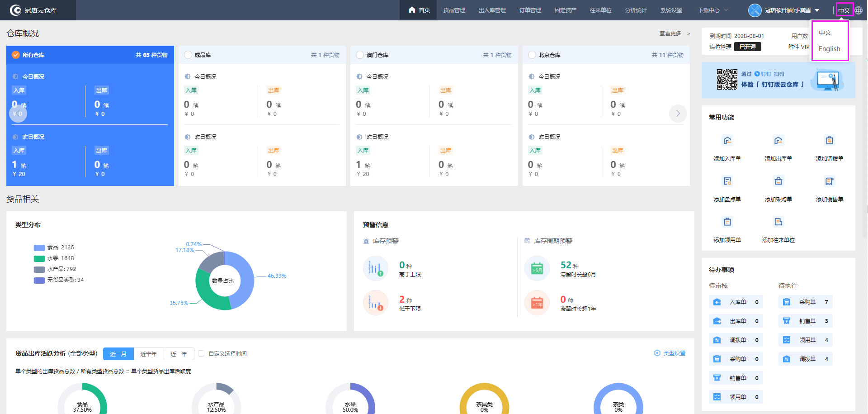Open the 添加采购单 shortcut icon

pos(778,181)
